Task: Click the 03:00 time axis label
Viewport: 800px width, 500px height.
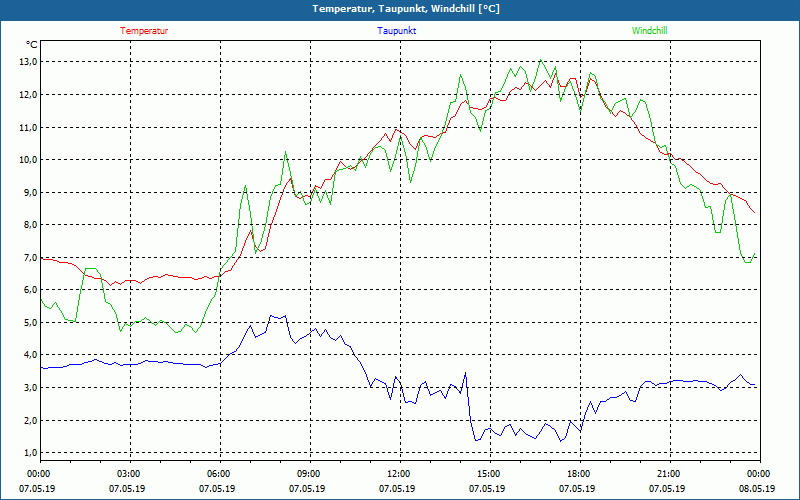Action: coord(129,474)
